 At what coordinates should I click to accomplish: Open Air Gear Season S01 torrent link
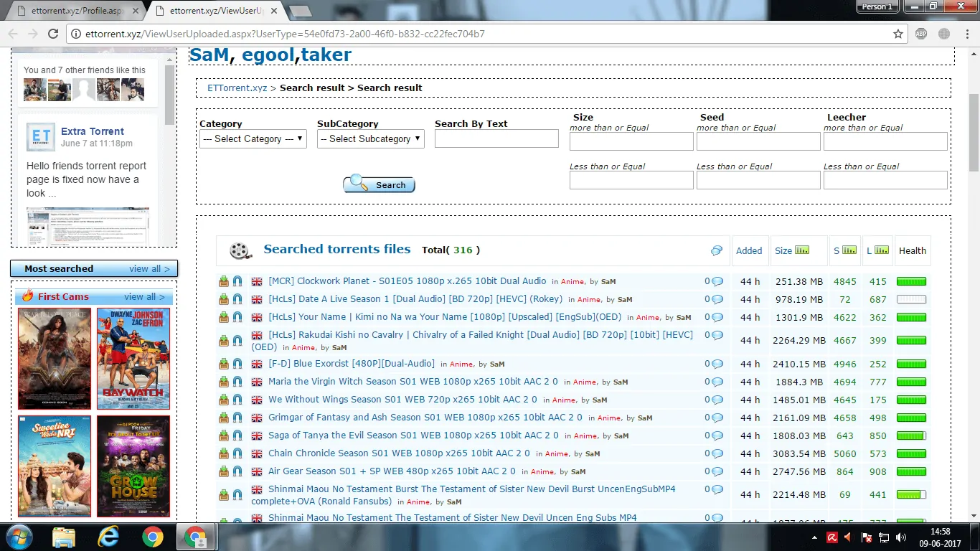click(x=392, y=471)
